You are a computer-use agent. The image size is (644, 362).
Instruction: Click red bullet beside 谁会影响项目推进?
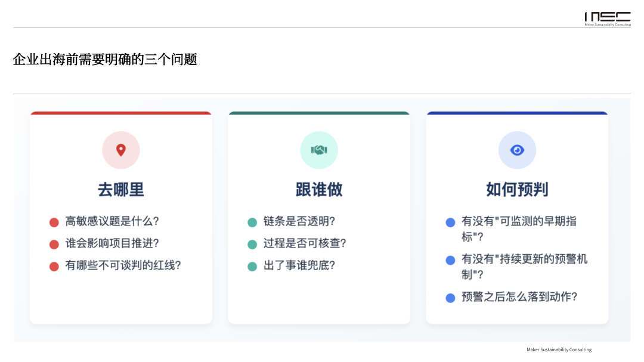click(54, 245)
